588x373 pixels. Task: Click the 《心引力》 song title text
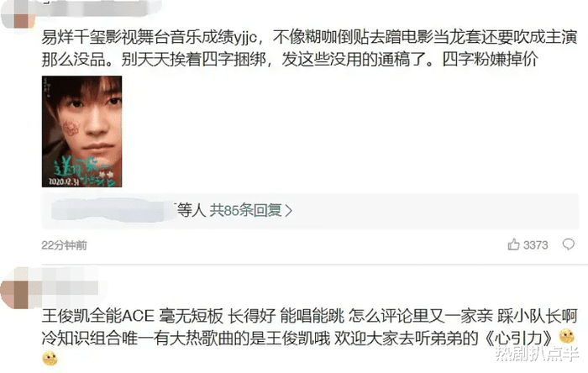[x=518, y=338]
